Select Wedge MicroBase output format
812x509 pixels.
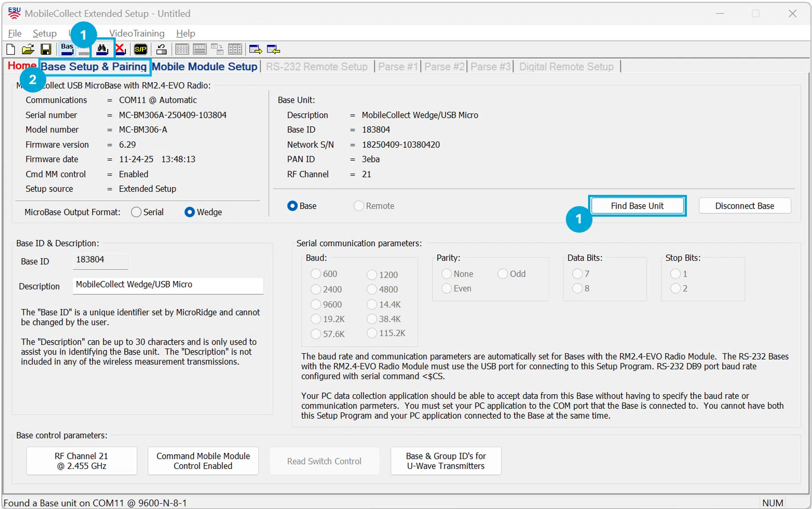coord(203,212)
